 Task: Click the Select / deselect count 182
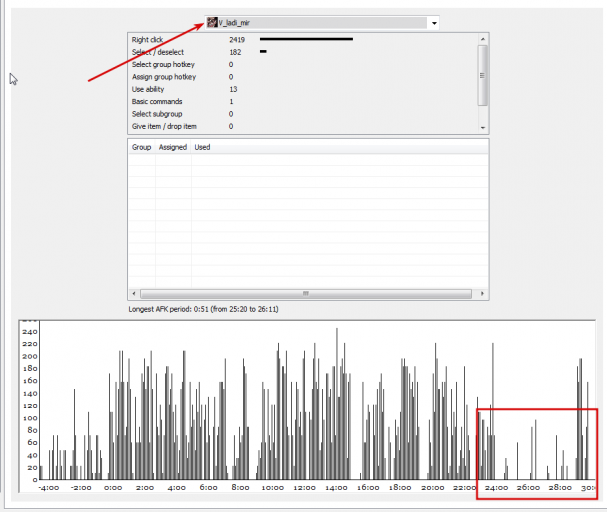235,52
